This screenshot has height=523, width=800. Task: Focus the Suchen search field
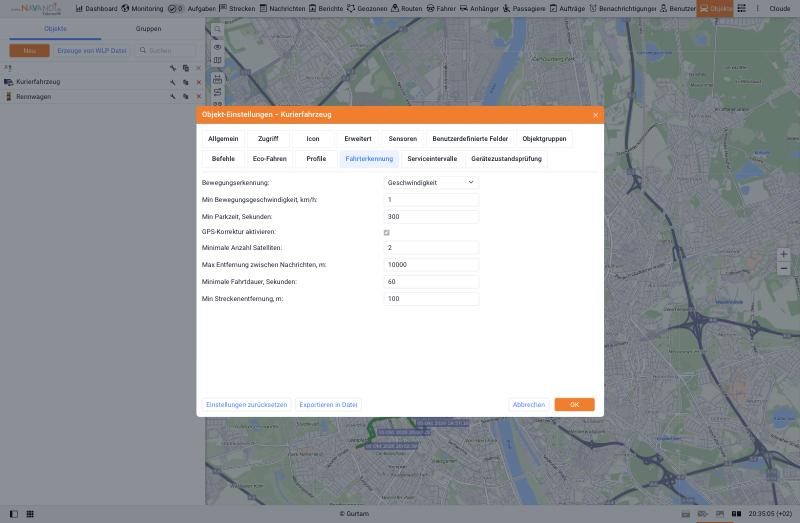pyautogui.click(x=166, y=51)
